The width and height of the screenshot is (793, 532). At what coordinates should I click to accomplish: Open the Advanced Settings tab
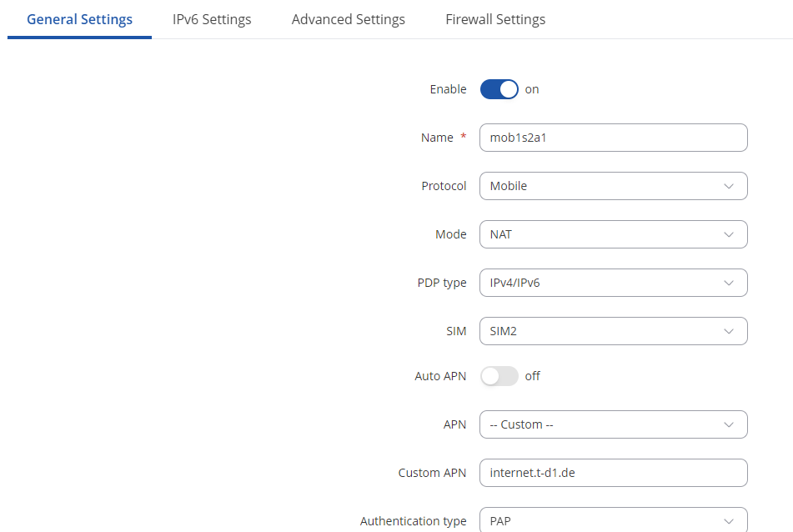pyautogui.click(x=348, y=19)
